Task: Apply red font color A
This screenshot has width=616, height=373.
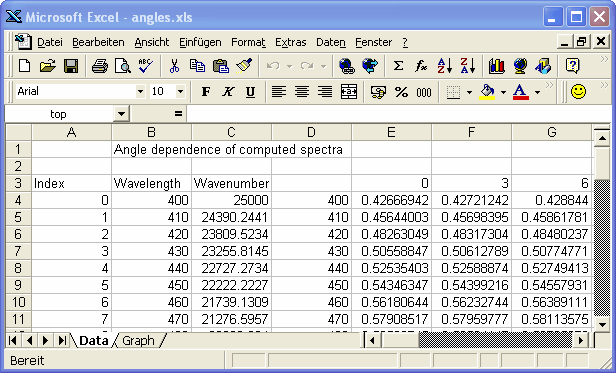Action: tap(521, 92)
